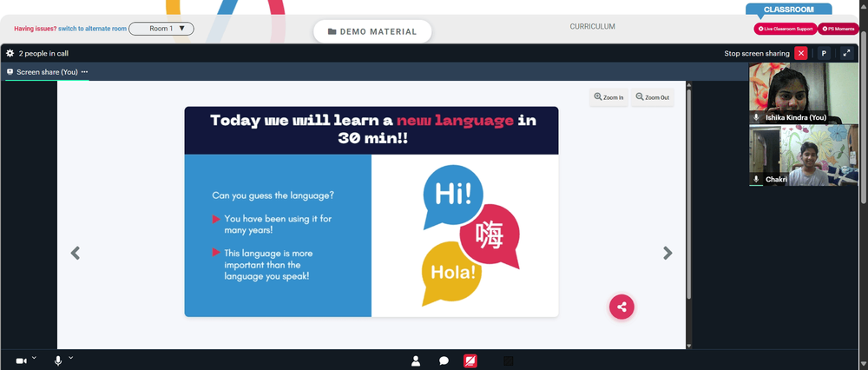The height and width of the screenshot is (370, 868).
Task: Stop screen share via red bottom icon
Action: 470,361
